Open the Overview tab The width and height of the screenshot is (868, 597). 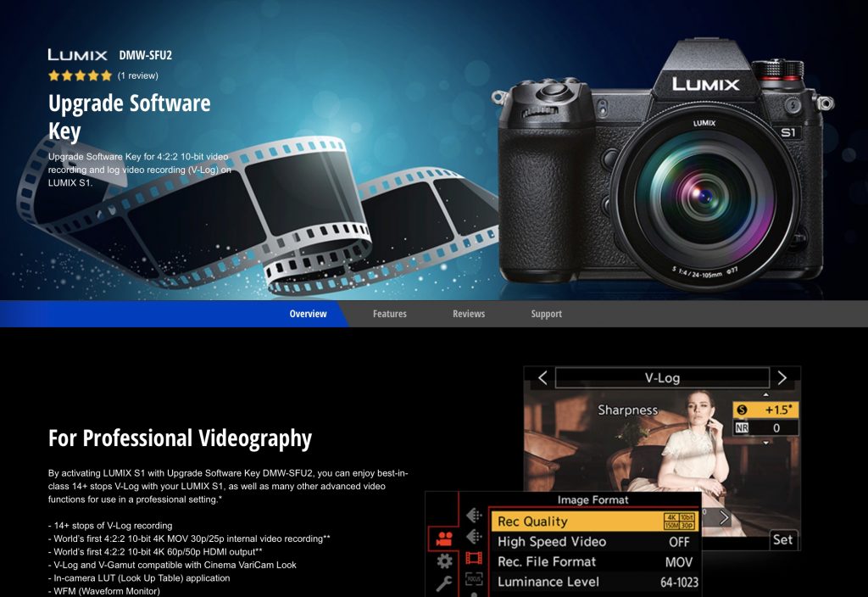pos(308,314)
